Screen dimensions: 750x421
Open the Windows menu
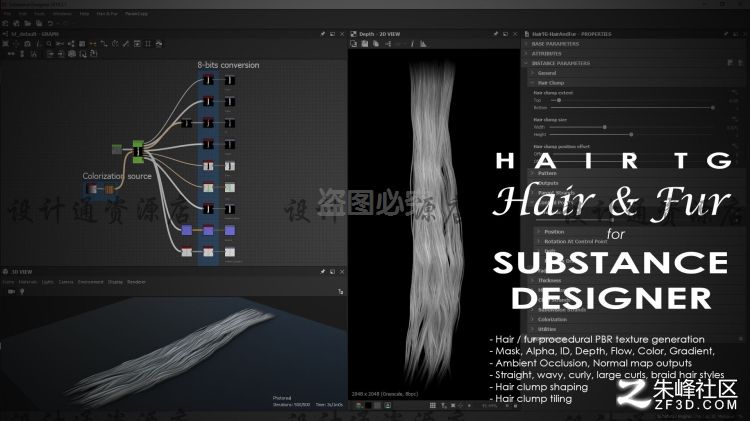pos(62,14)
